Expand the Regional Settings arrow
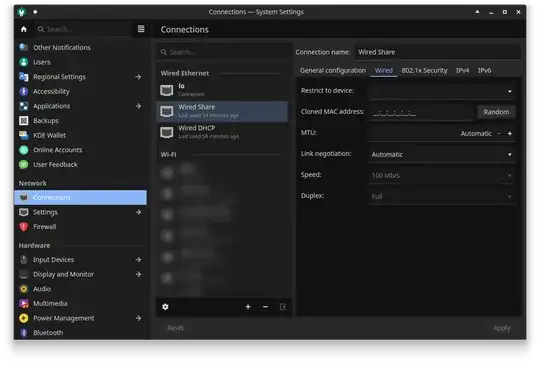This screenshot has width=540, height=368. click(x=138, y=76)
